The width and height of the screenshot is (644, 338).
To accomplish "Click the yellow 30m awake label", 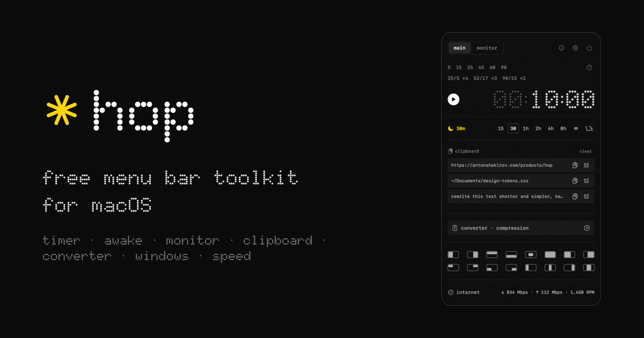I will click(460, 129).
